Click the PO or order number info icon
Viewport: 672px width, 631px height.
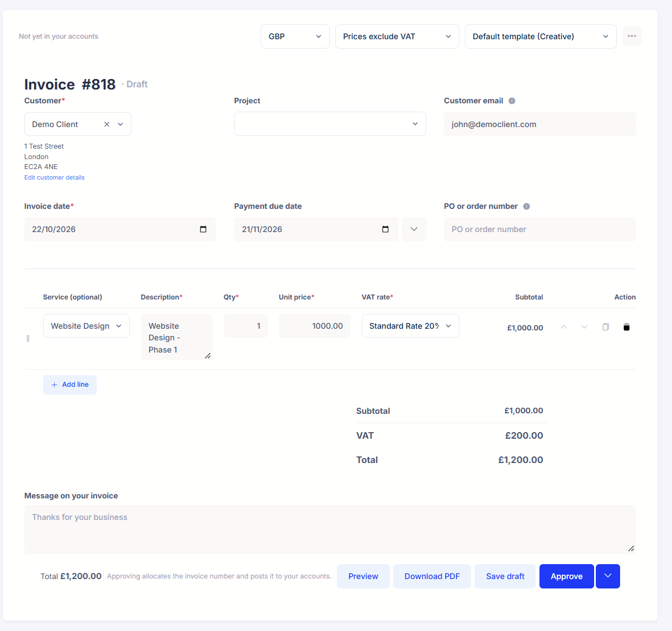tap(526, 206)
